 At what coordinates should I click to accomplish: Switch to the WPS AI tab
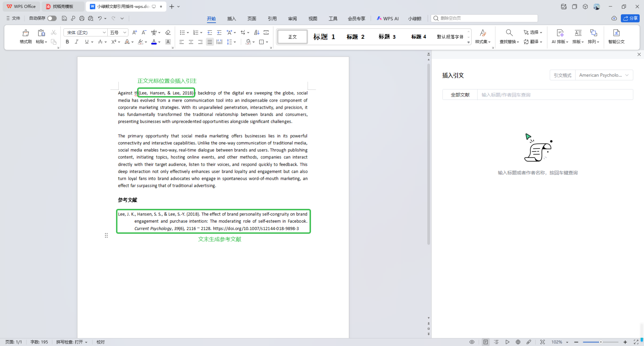(x=388, y=19)
